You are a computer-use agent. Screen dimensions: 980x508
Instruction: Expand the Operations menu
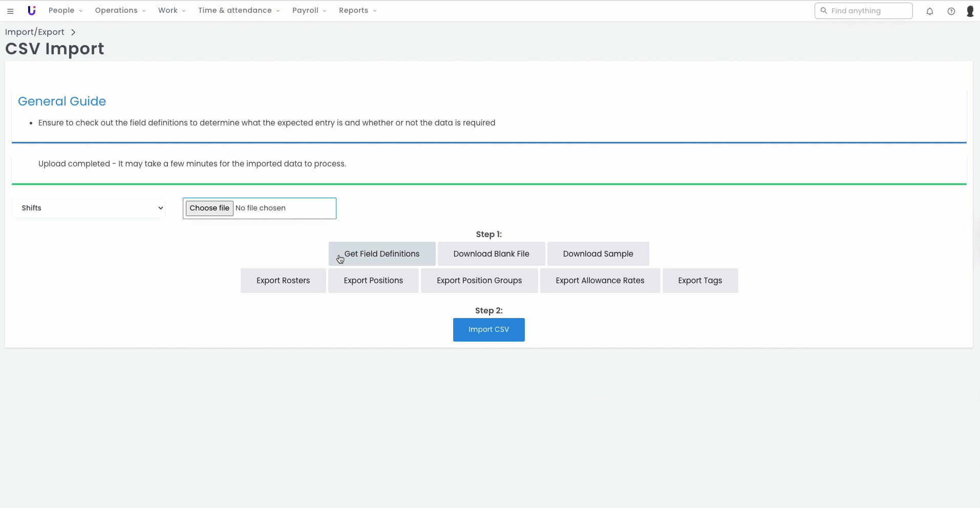pos(120,11)
